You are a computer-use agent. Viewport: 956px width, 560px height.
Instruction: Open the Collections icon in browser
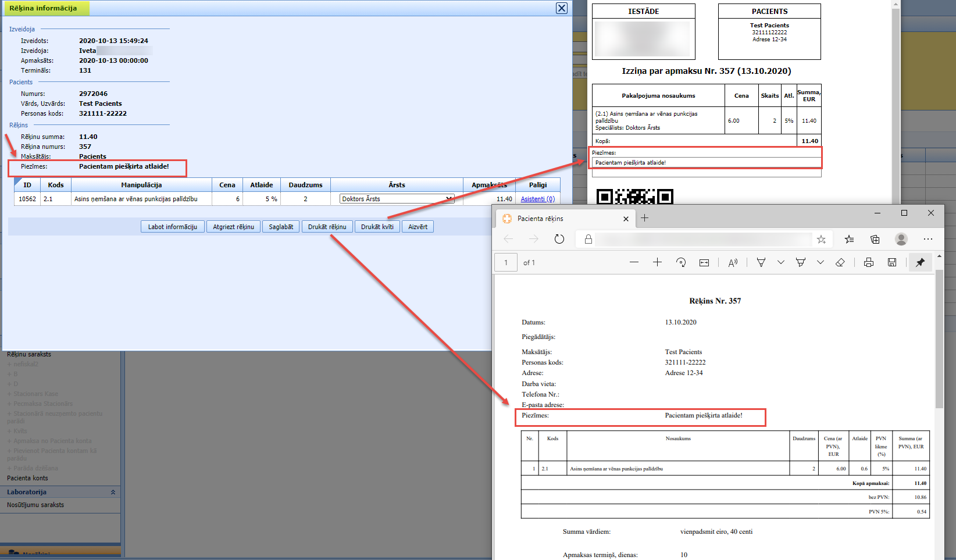point(875,239)
